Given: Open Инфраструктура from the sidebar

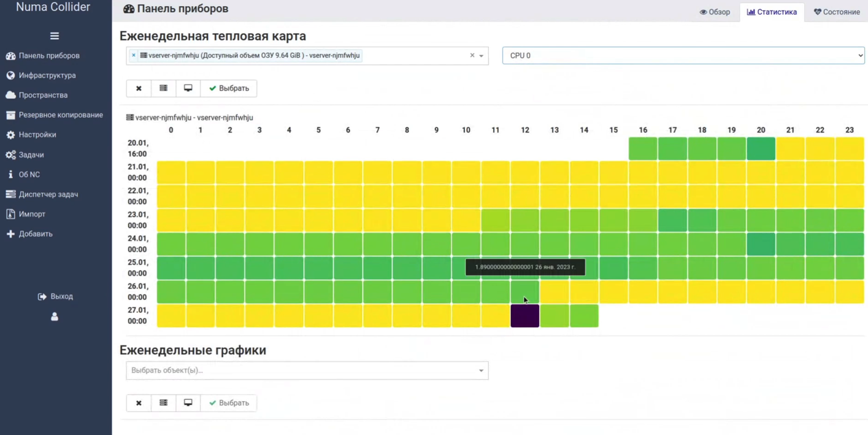Looking at the screenshot, I should (47, 75).
